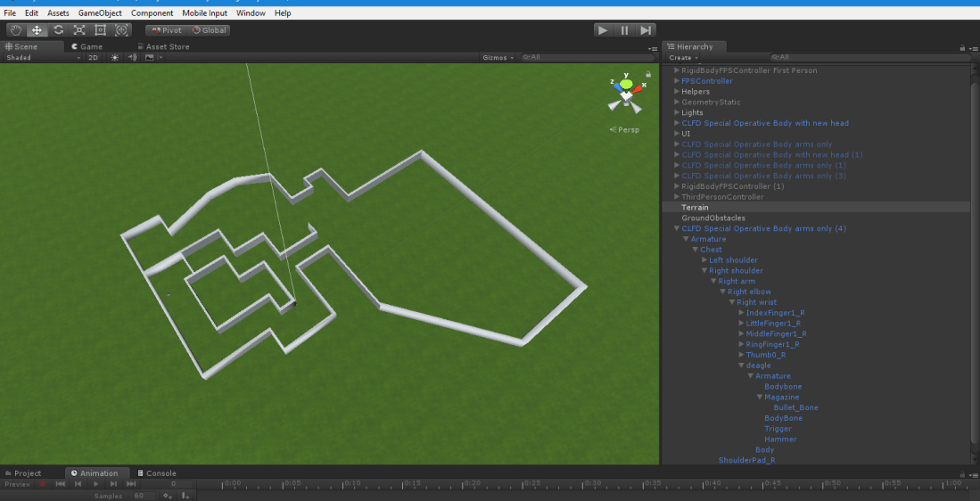Open the Mobile Input menu

(x=204, y=13)
